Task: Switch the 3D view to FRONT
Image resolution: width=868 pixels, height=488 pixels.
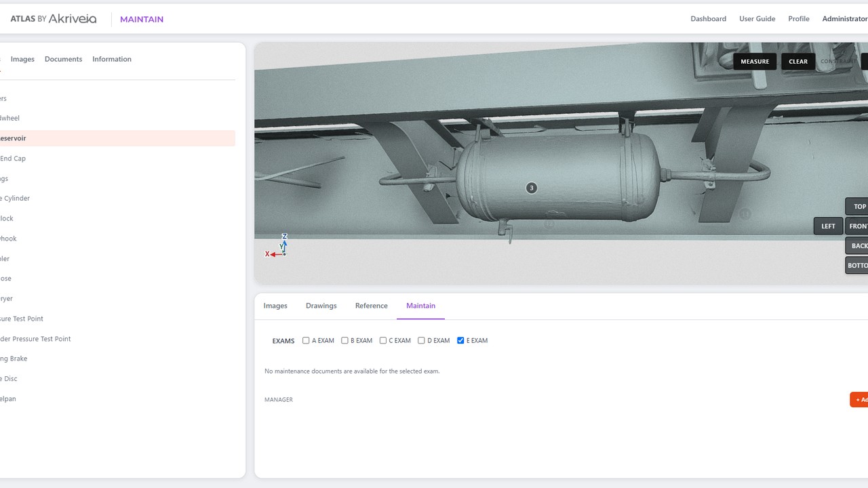Action: (857, 226)
